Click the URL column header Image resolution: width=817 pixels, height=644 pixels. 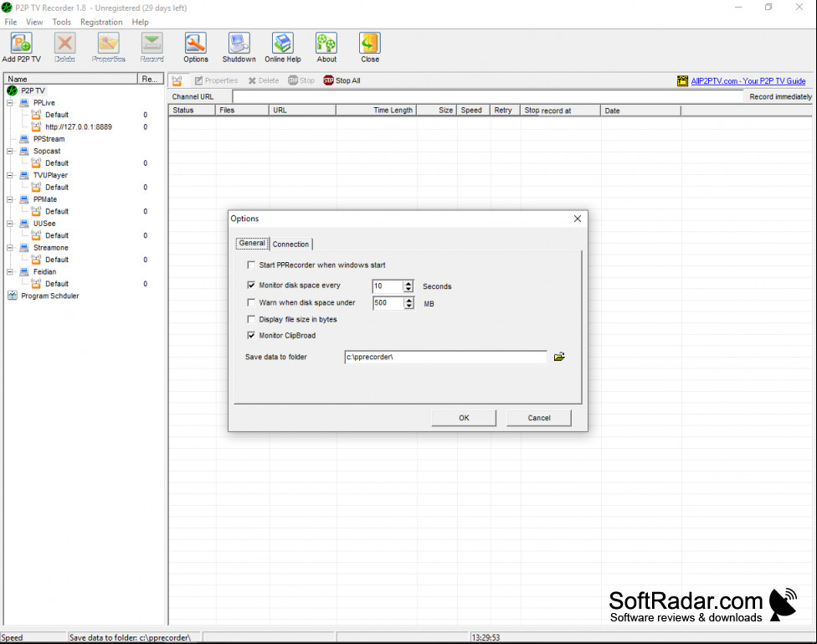[x=302, y=110]
